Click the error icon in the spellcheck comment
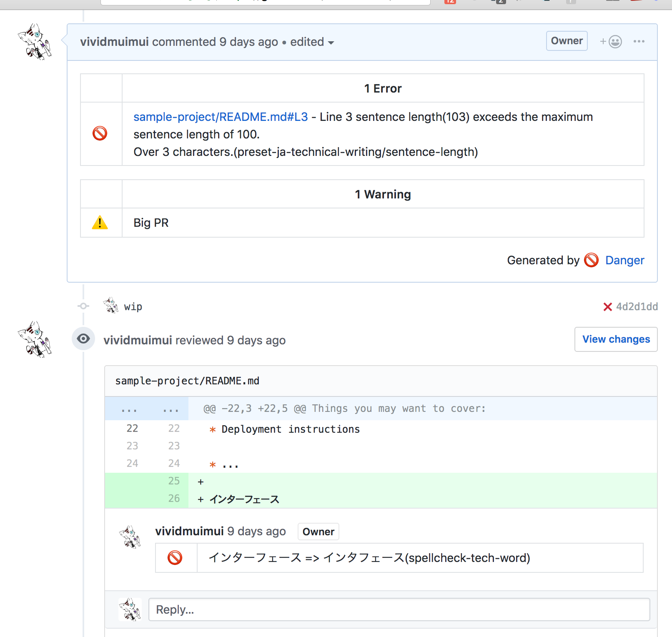 tap(175, 558)
